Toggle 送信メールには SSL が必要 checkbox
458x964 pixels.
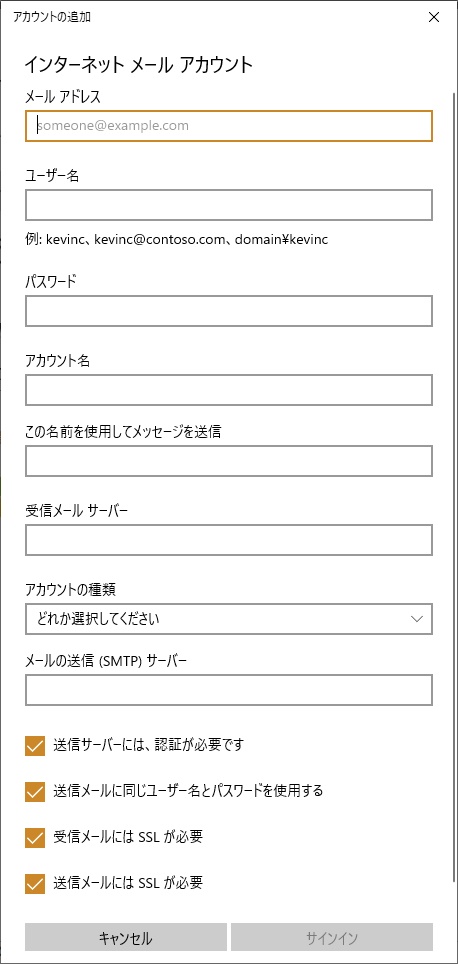[35, 884]
